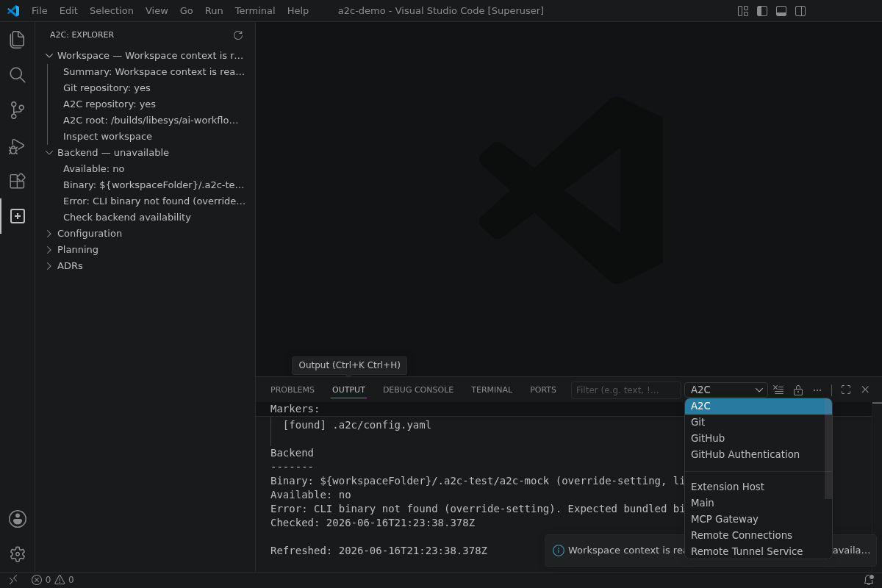The width and height of the screenshot is (882, 588).
Task: Refresh the A2C Explorer view
Action: [x=237, y=35]
